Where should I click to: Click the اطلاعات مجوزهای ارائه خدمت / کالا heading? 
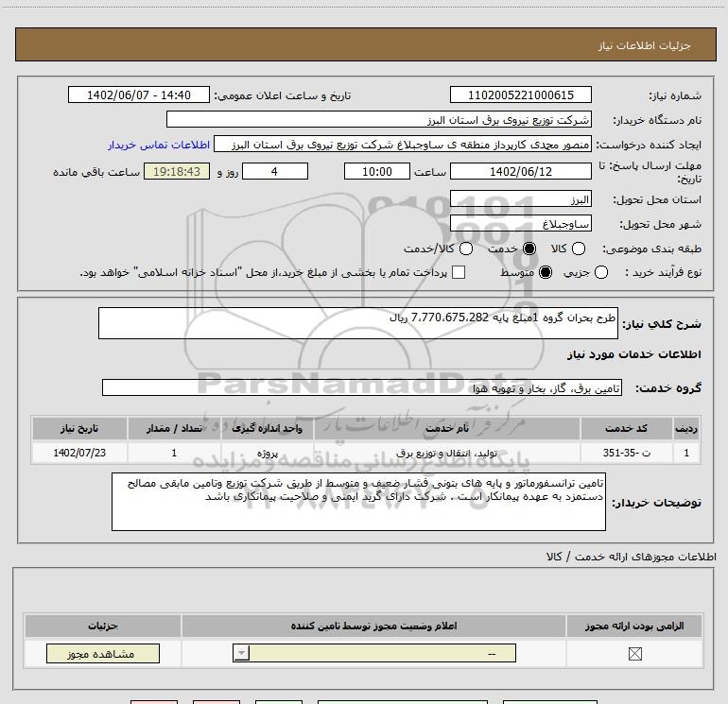632,557
